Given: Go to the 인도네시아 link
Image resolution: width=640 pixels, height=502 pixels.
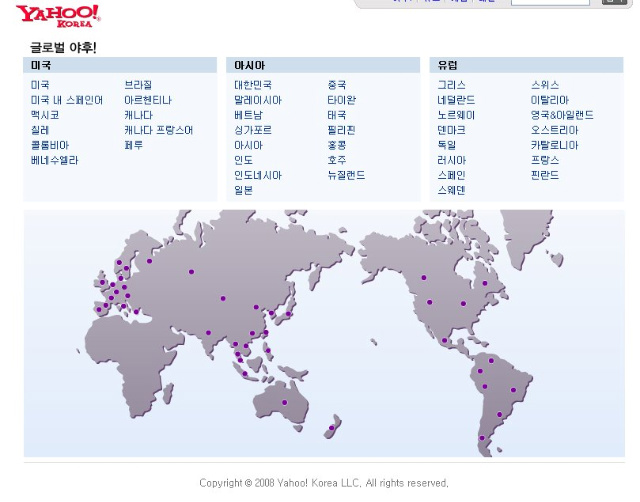Looking at the screenshot, I should [x=258, y=175].
